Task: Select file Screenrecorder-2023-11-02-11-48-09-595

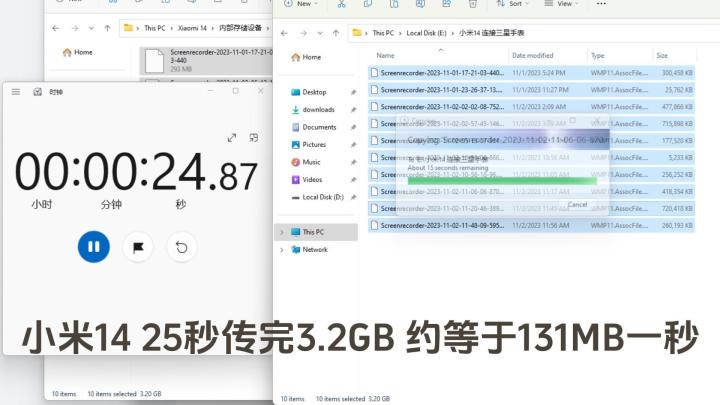Action: pos(531,225)
